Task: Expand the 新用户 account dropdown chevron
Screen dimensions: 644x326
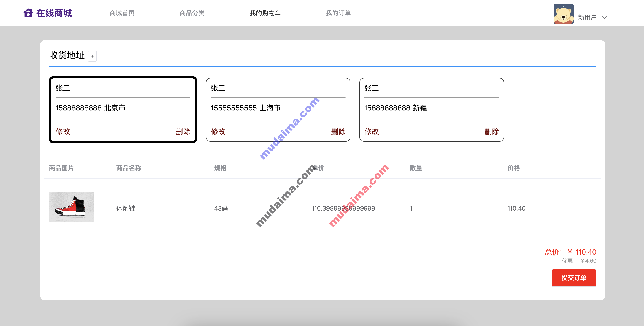Action: [605, 18]
